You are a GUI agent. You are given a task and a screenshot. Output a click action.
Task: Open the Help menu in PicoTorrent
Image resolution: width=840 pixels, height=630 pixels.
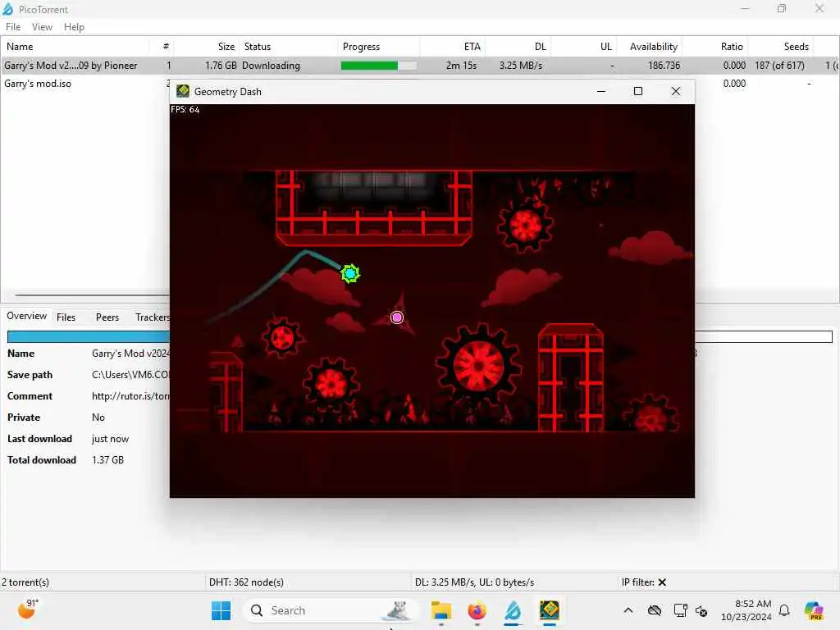[74, 27]
